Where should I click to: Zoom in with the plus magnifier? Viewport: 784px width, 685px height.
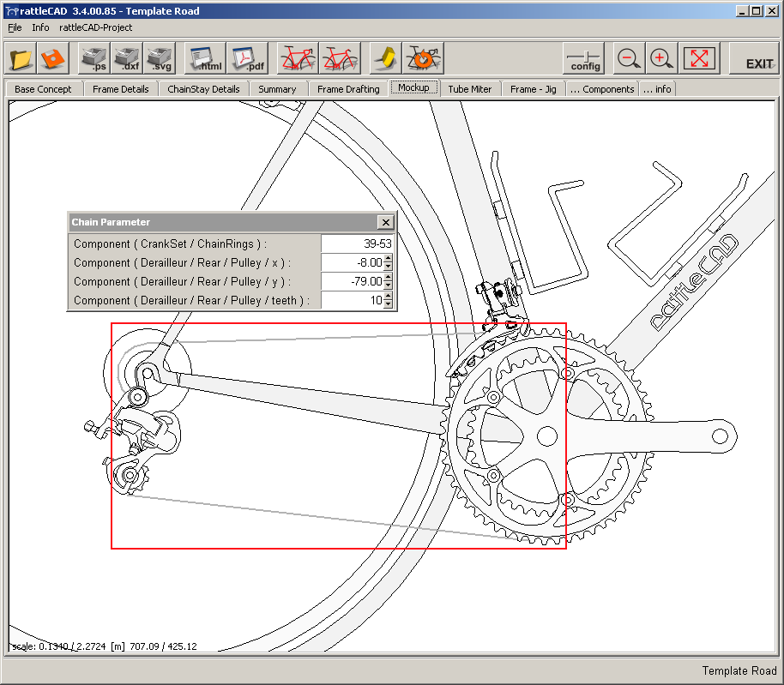(661, 58)
